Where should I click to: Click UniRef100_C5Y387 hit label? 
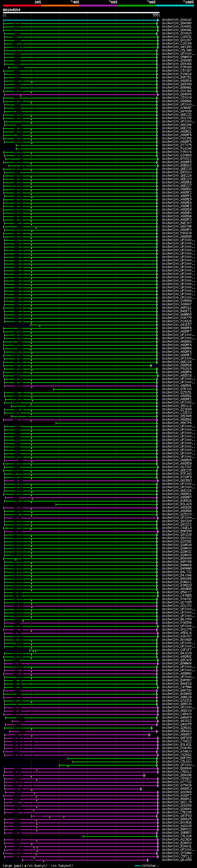177,71
